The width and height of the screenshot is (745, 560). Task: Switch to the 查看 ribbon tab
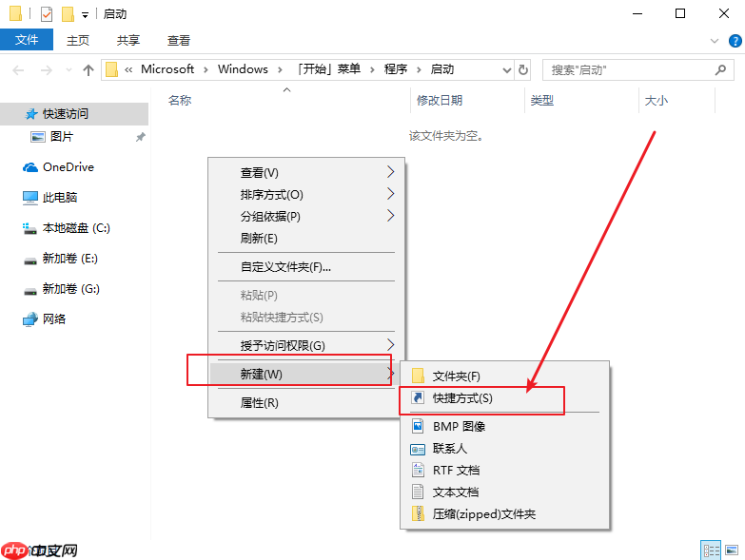click(179, 40)
